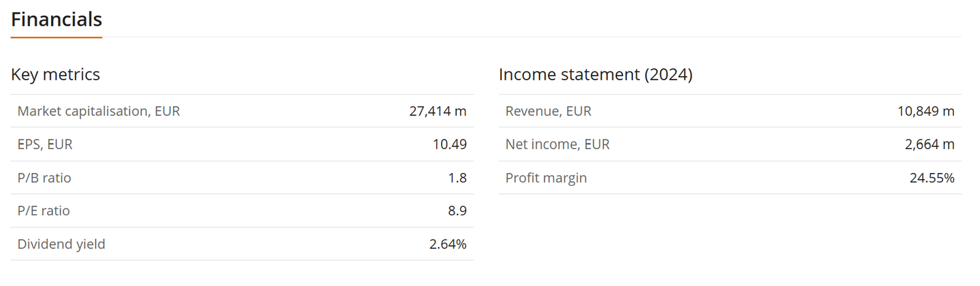The image size is (980, 286).
Task: Select the 24.55% profit margin value
Action: [x=932, y=178]
